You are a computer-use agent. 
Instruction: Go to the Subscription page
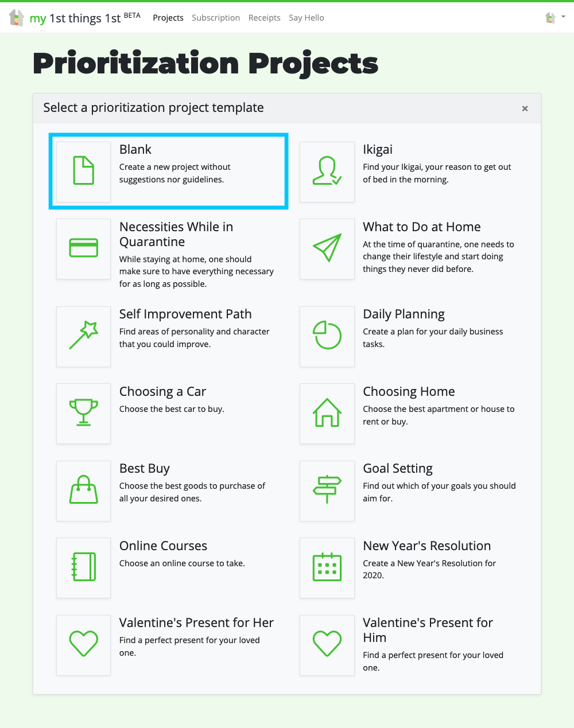tap(216, 18)
